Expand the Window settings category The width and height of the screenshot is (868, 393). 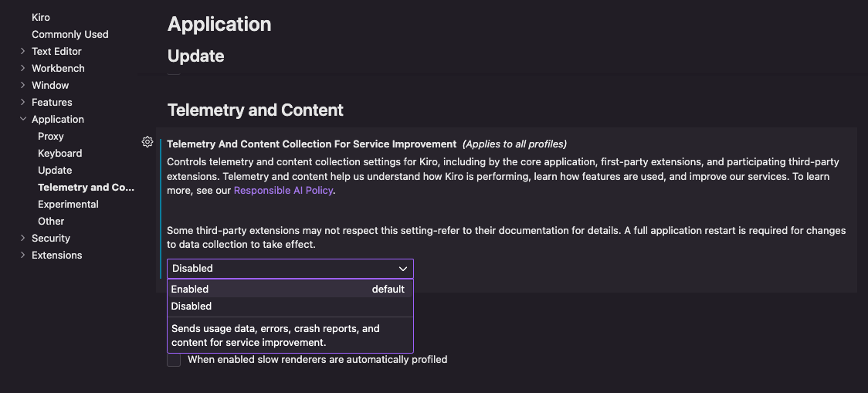click(x=22, y=85)
